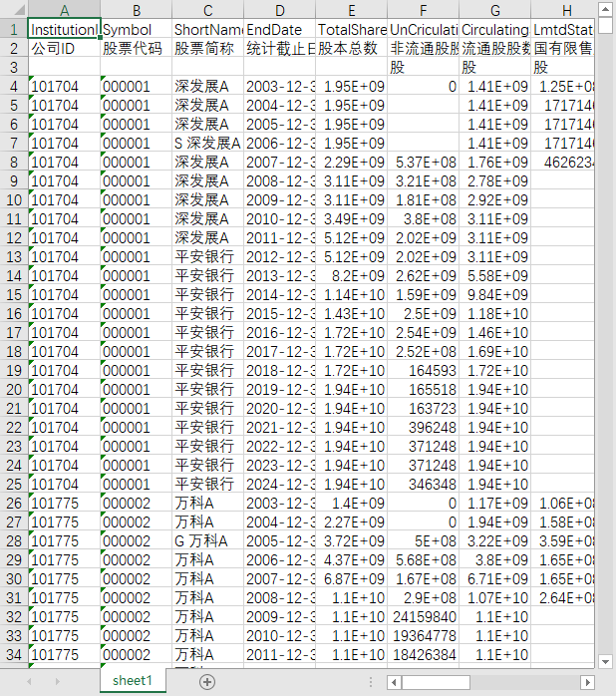616x696 pixels.
Task: Select row 26 header
Action: [x=14, y=503]
